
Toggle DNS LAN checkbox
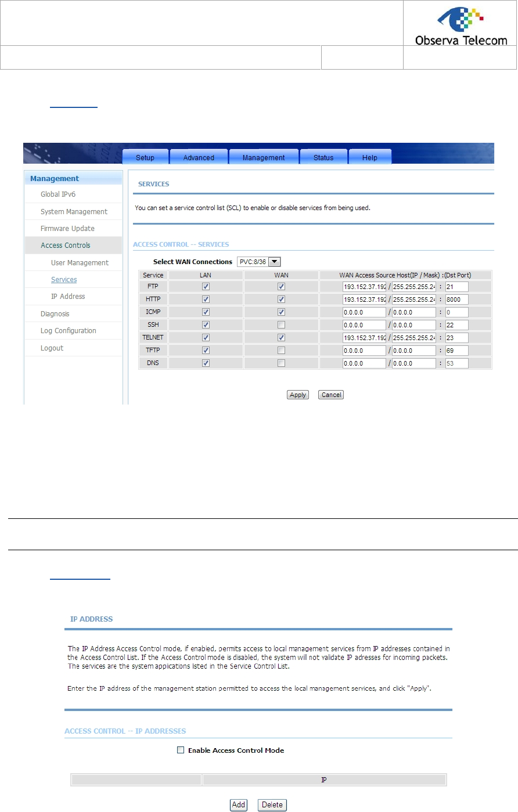click(x=206, y=363)
